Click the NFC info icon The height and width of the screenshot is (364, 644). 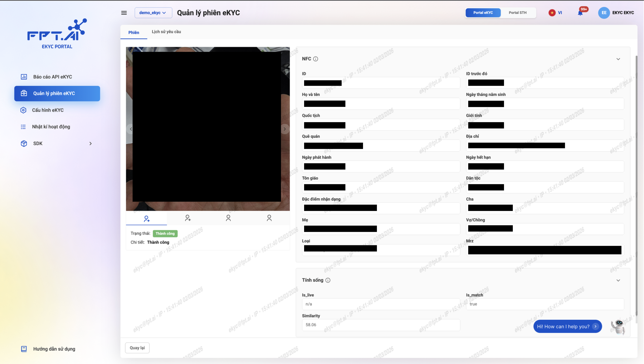[x=316, y=59]
